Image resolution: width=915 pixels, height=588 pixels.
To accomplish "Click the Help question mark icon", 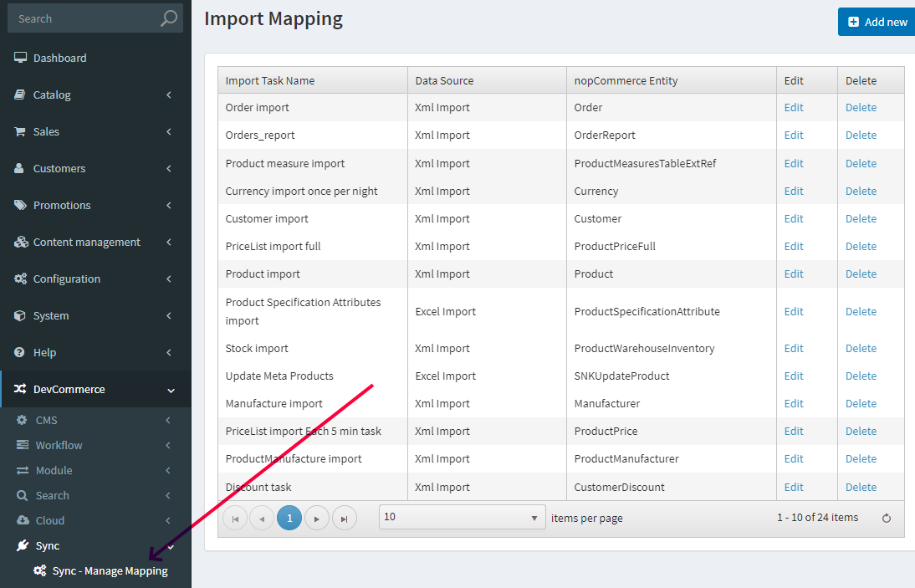I will (x=19, y=352).
